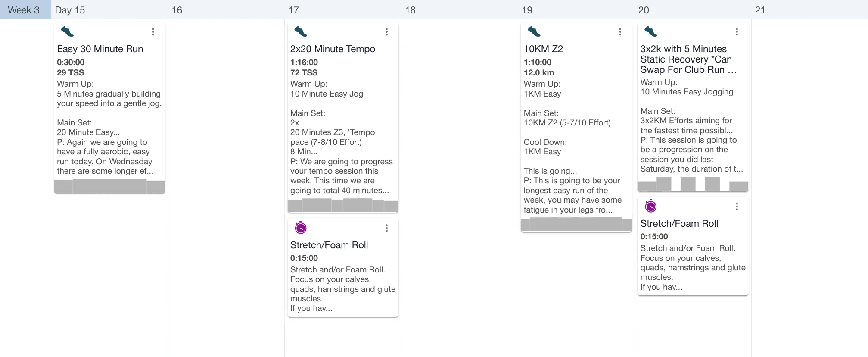Open the options menu for 3x2k workout
This screenshot has height=357, width=868.
(737, 32)
